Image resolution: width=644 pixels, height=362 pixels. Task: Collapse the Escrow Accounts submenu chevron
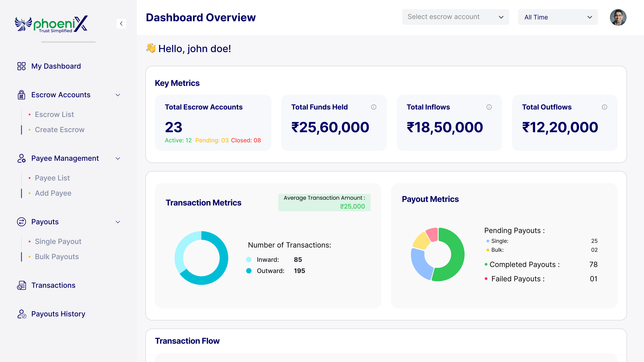coord(118,95)
